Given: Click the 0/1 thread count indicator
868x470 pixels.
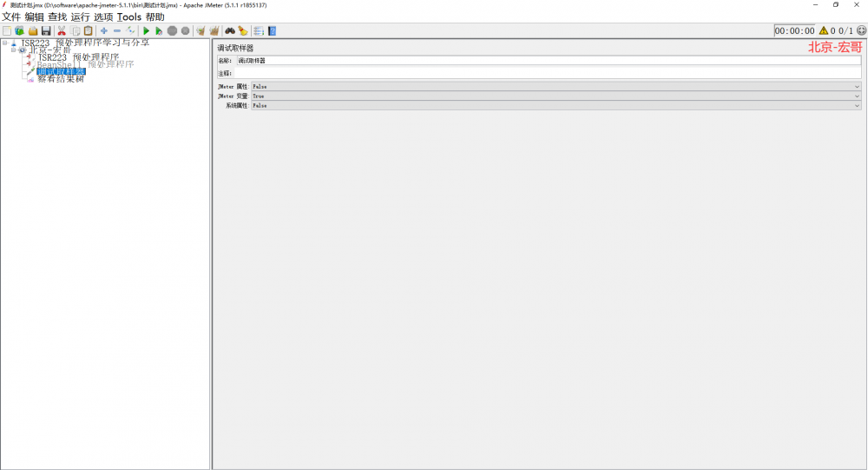Looking at the screenshot, I should pos(845,31).
